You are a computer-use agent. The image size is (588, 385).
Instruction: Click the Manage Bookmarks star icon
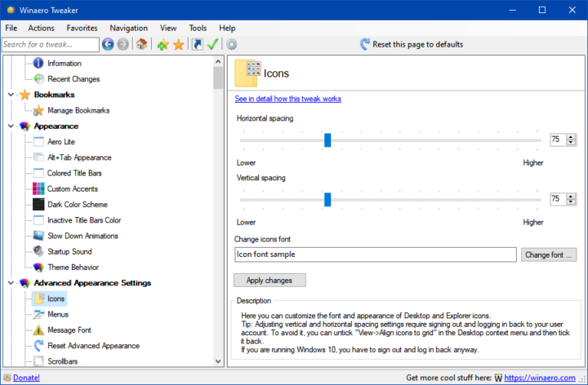click(38, 110)
